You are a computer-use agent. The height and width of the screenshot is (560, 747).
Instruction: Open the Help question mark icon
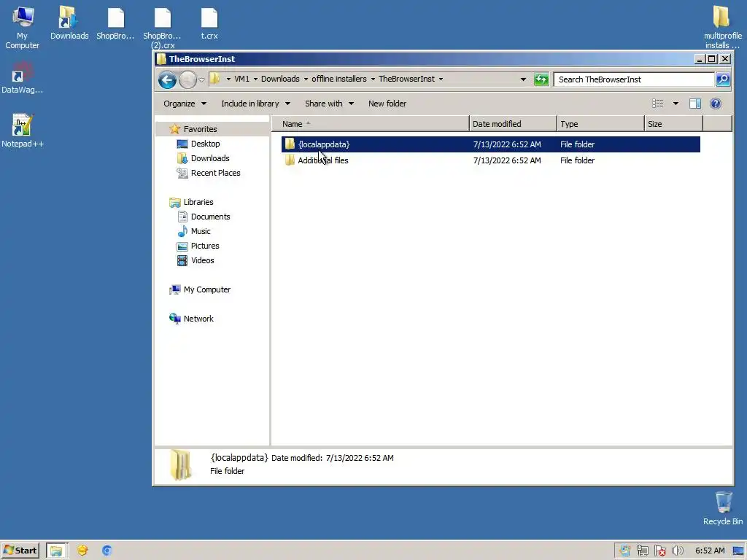pyautogui.click(x=715, y=104)
